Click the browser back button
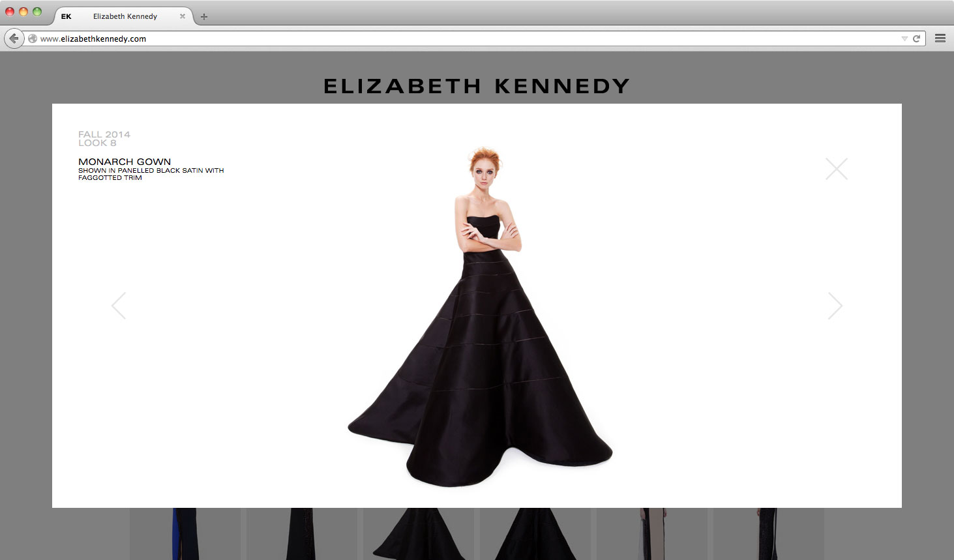 14,38
